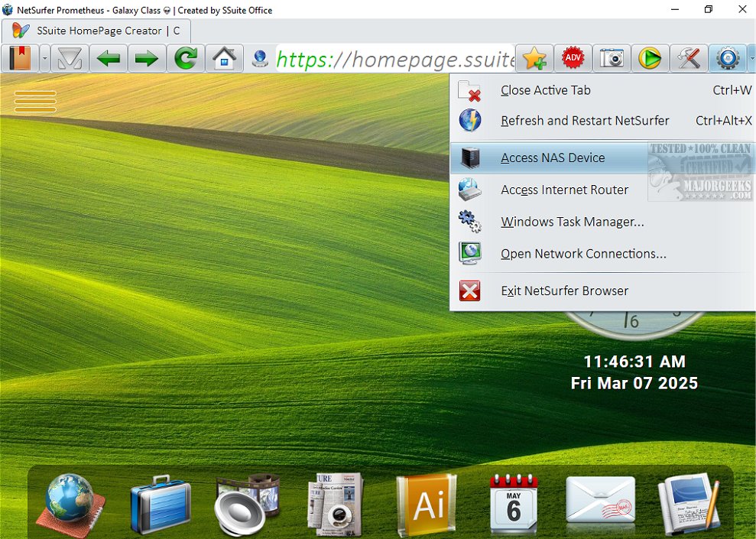Expand the bookmarks dropdown arrow

point(45,58)
